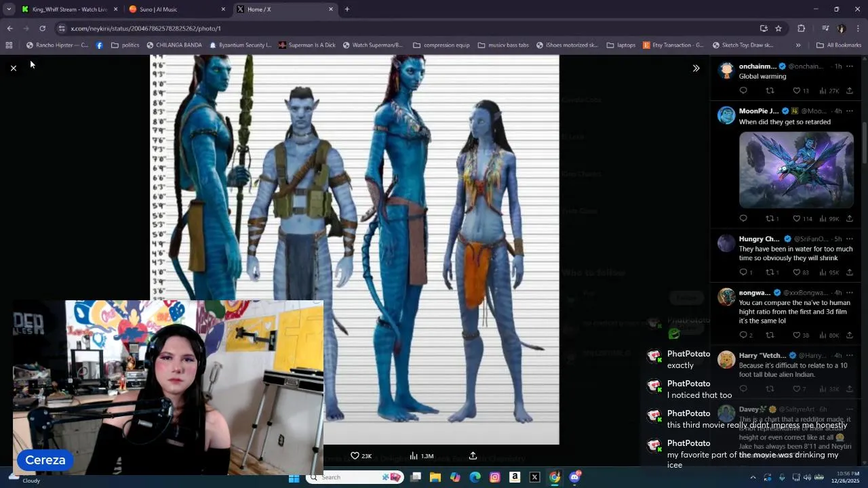This screenshot has height=488, width=868.
Task: Open more options on Hungry Ch's tweet
Action: pyautogui.click(x=849, y=239)
